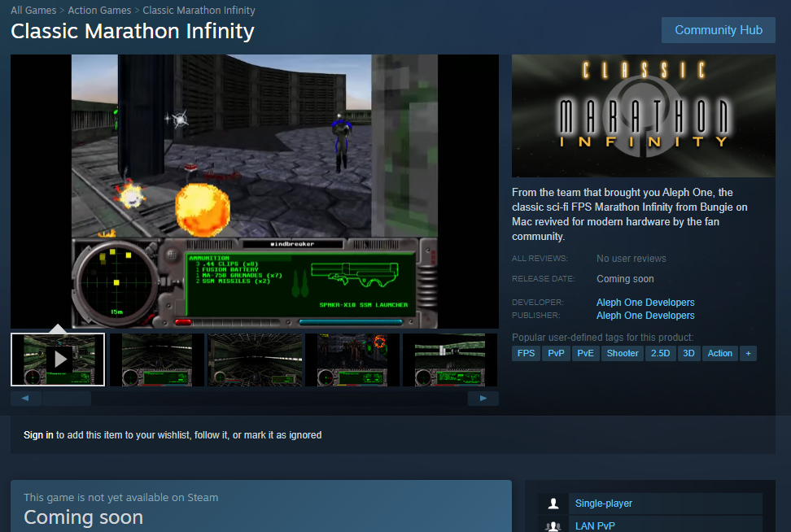Play the trailer video thumbnail
791x532 pixels.
coord(58,360)
